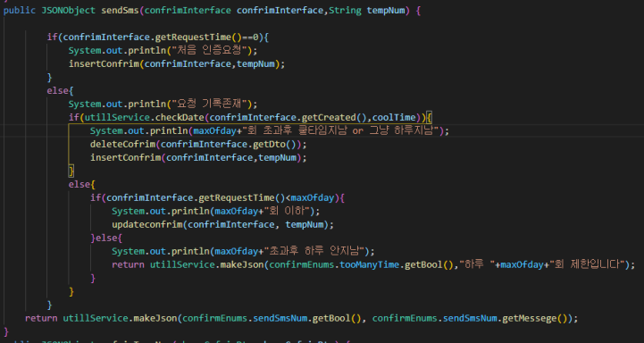
Task: Click the "초과후 하루 안지남" string literal
Action: point(314,251)
